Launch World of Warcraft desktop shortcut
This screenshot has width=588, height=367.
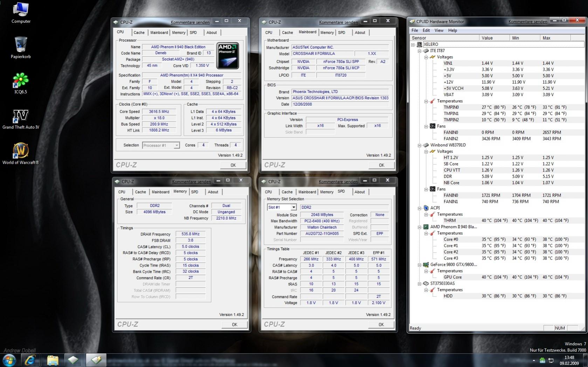pyautogui.click(x=21, y=154)
